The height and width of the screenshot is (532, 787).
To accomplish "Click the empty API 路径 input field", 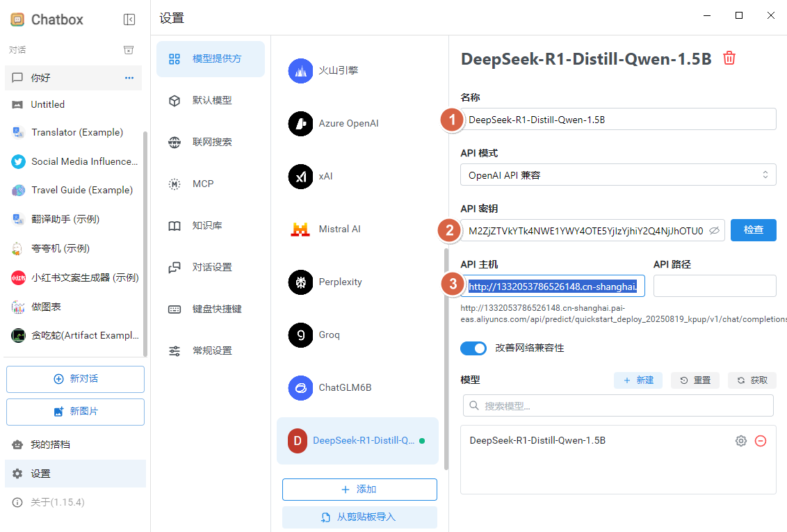I will tap(715, 286).
